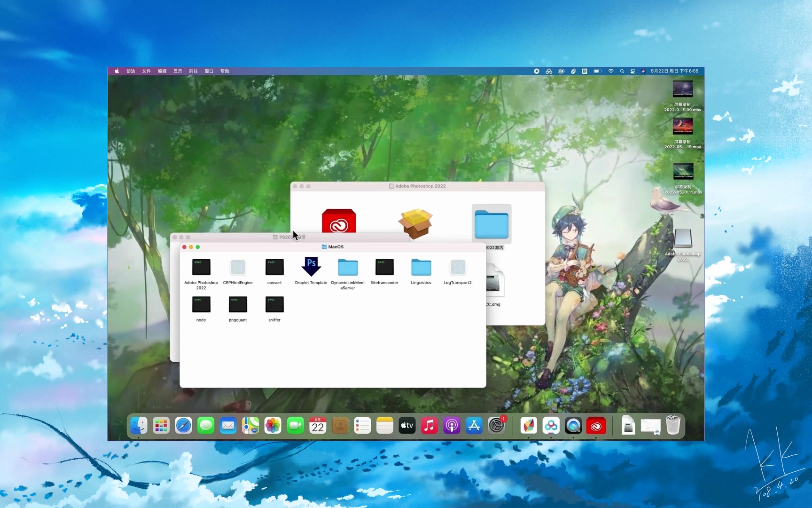The image size is (812, 508).
Task: Open Reminders from the Dock
Action: (362, 426)
